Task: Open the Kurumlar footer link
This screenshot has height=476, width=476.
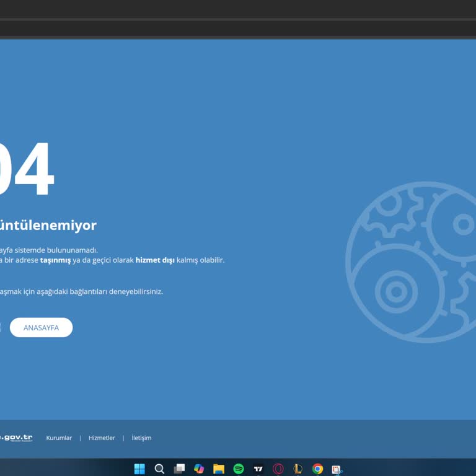Action: coord(59,438)
